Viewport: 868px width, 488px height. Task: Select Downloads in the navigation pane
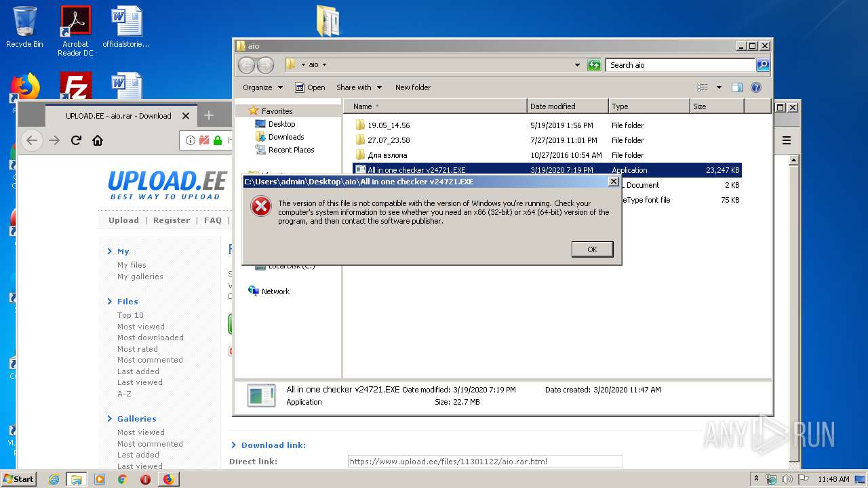(286, 137)
